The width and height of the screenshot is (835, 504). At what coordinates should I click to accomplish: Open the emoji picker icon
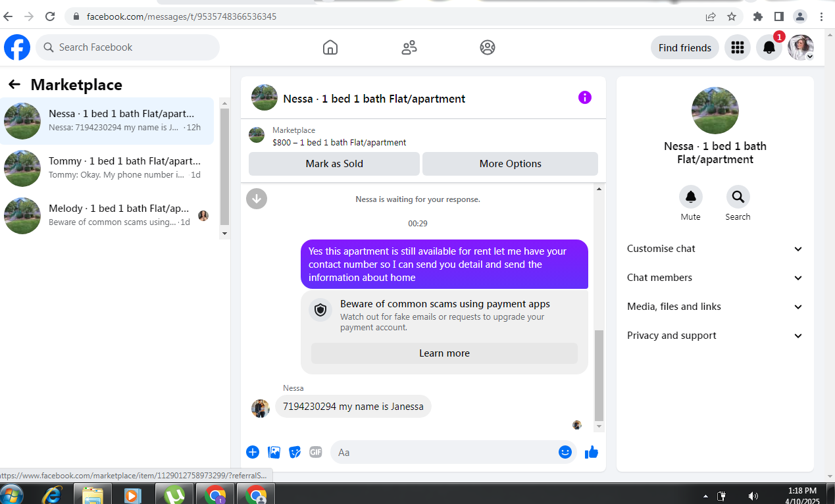[565, 452]
